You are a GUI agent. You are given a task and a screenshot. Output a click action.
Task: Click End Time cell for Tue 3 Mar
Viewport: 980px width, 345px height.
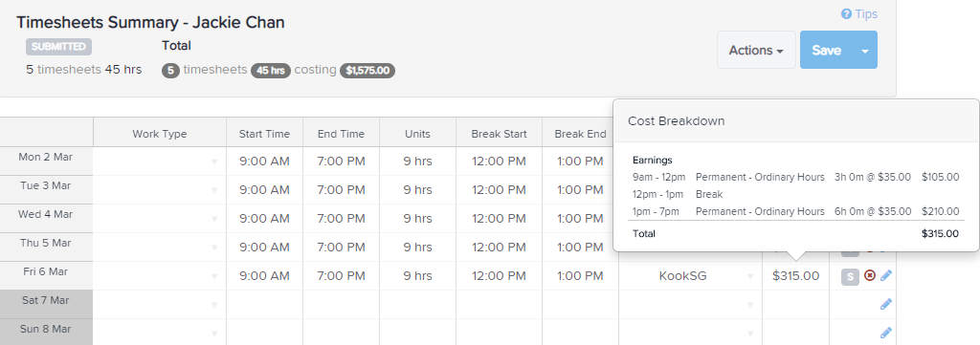pyautogui.click(x=342, y=189)
